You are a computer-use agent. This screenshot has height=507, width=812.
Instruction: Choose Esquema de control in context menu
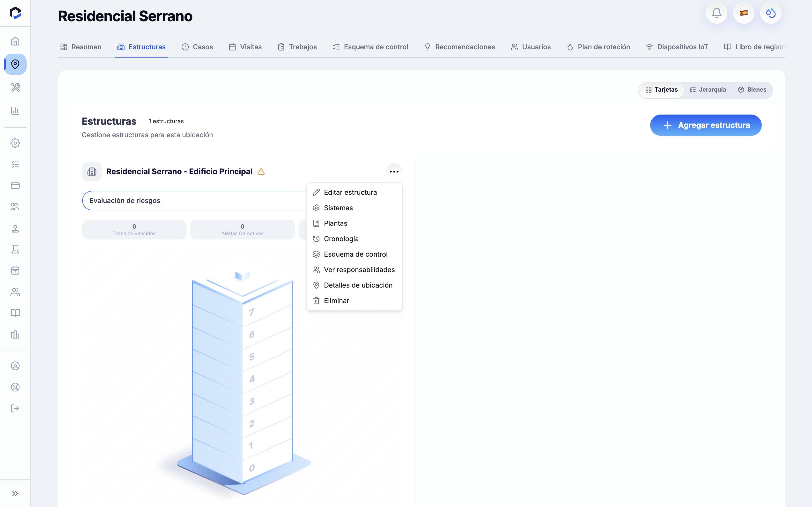(x=354, y=254)
